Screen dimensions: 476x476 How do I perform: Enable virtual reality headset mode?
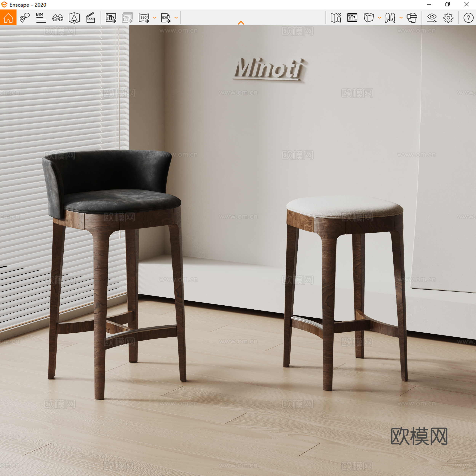(x=412, y=18)
